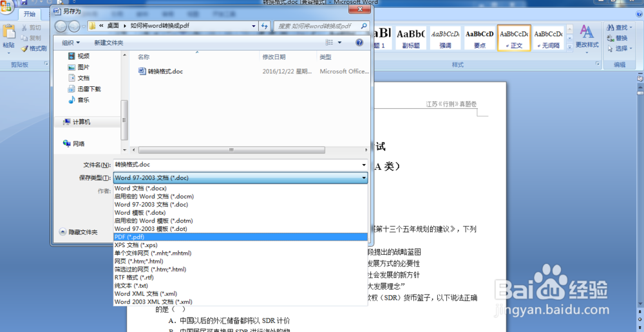644x332 pixels.
Task: Select Word XML 文档 (*.xml) option
Action: point(240,294)
